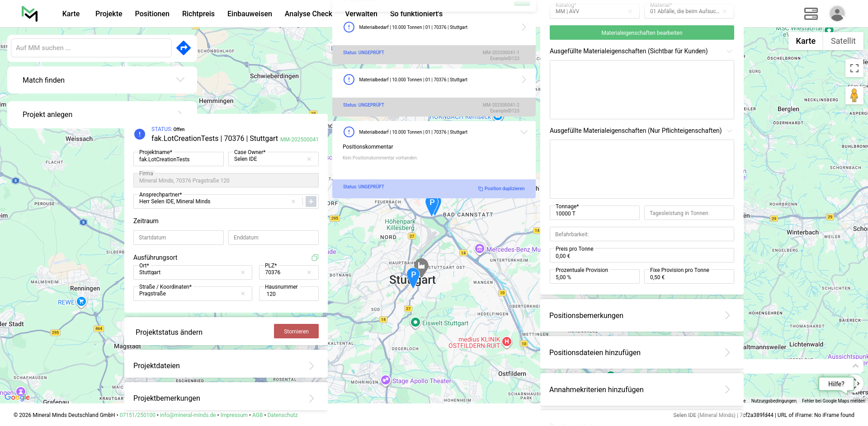Click the Mineral Minds logo
Image resolution: width=868 pixels, height=426 pixels.
tap(29, 14)
